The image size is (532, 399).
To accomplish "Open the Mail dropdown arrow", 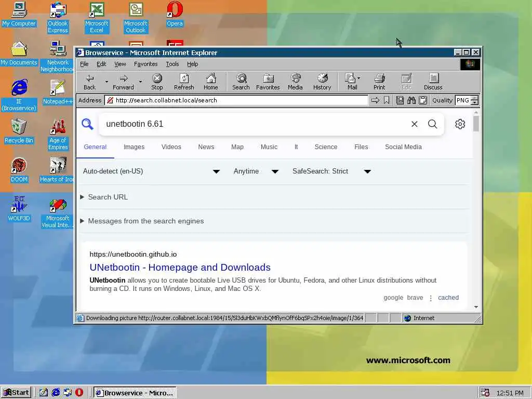I will 359,78.
